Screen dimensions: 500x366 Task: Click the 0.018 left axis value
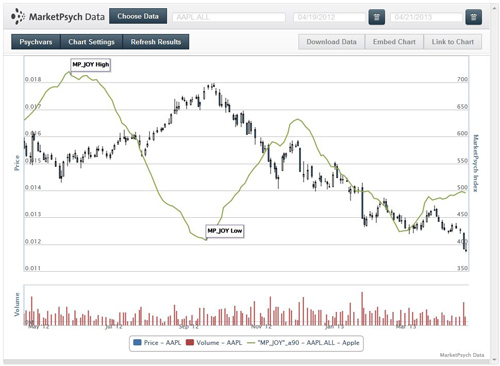pyautogui.click(x=33, y=79)
